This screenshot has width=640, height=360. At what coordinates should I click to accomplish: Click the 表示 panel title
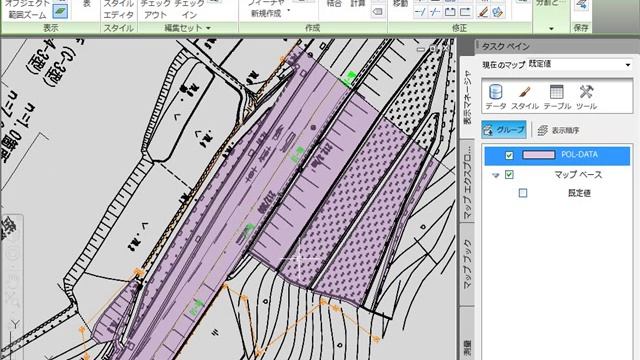[x=51, y=28]
